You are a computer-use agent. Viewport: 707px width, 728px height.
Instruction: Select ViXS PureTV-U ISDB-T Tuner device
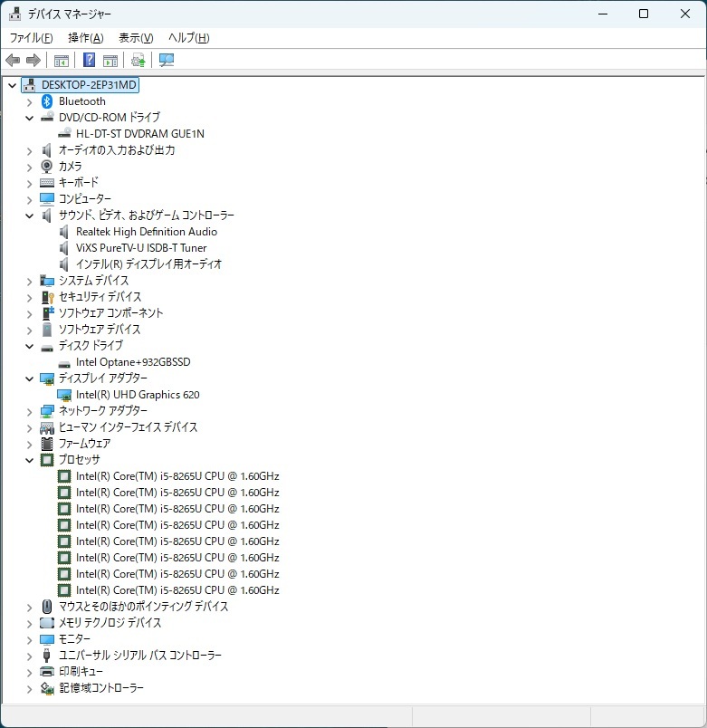tap(141, 248)
